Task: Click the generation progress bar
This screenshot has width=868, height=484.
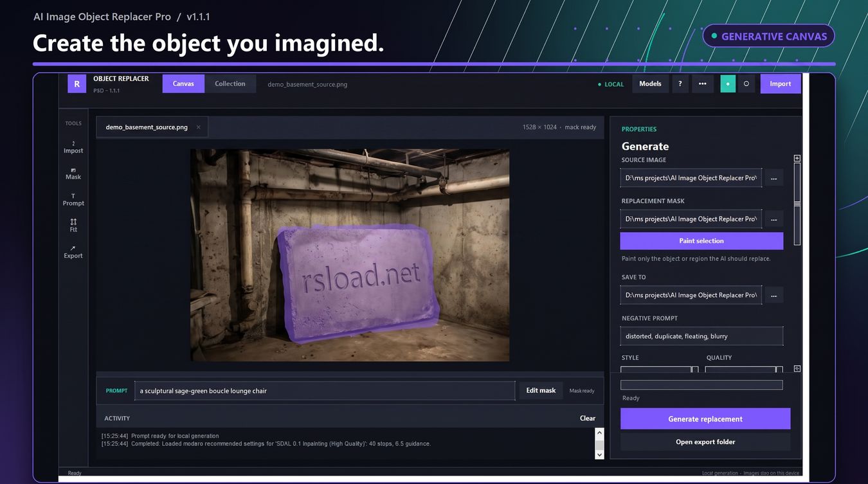Action: pos(701,385)
